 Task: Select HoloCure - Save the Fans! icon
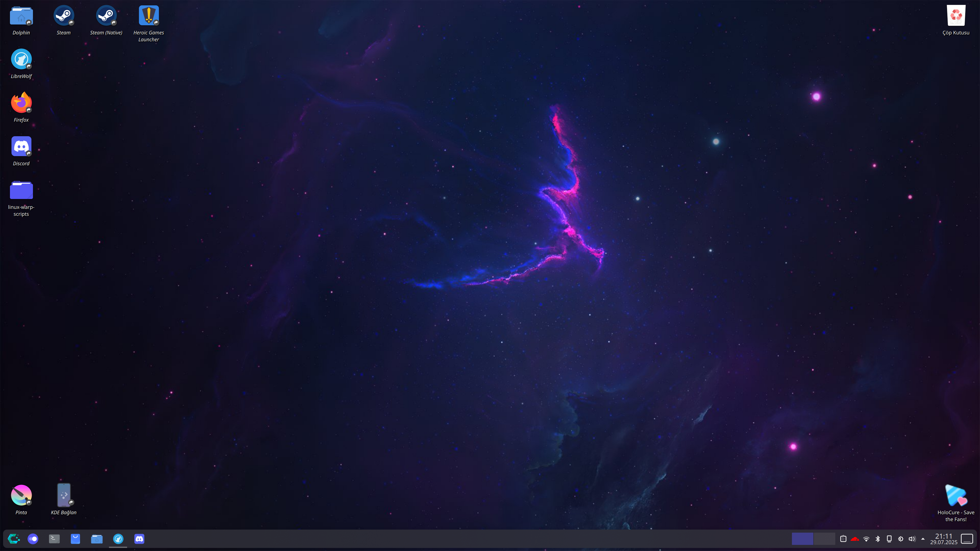pos(956,504)
